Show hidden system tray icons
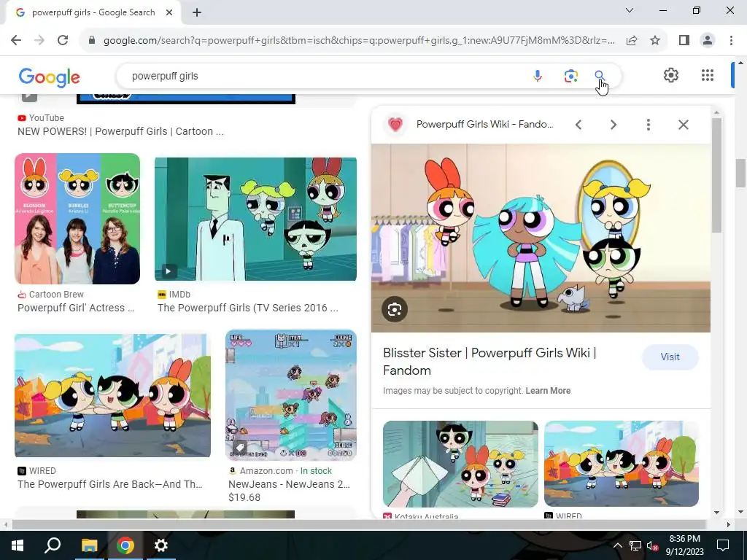 click(617, 545)
